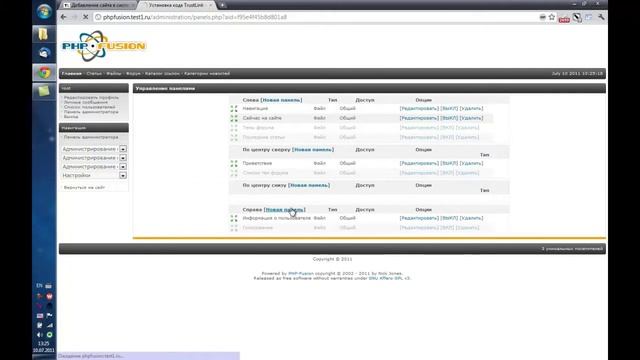Open the green sticky note taskbar icon
The image size is (640, 360).
[44, 91]
